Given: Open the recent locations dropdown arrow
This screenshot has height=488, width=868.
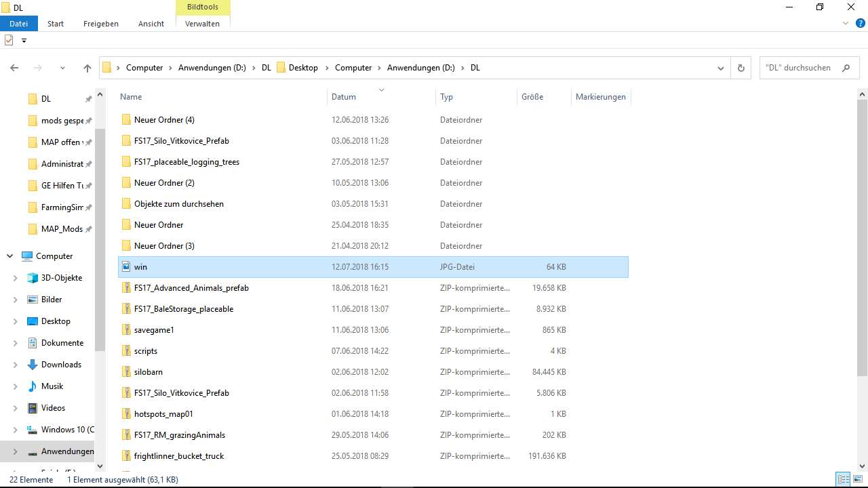Looking at the screenshot, I should point(63,68).
